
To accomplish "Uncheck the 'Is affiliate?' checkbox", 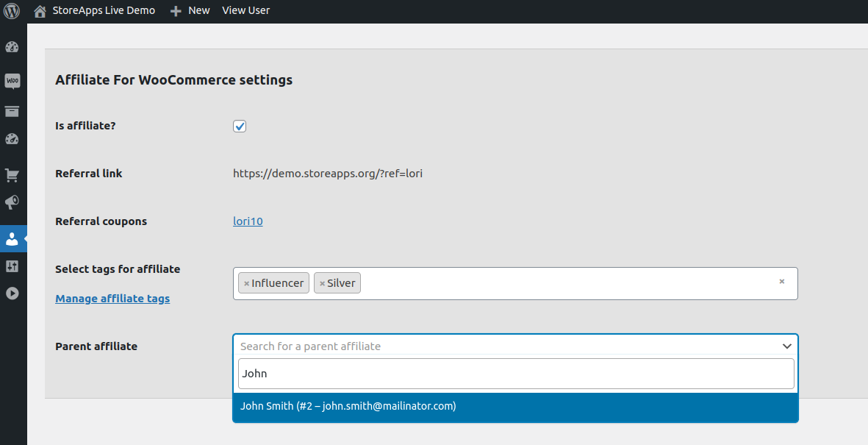I will coord(239,126).
